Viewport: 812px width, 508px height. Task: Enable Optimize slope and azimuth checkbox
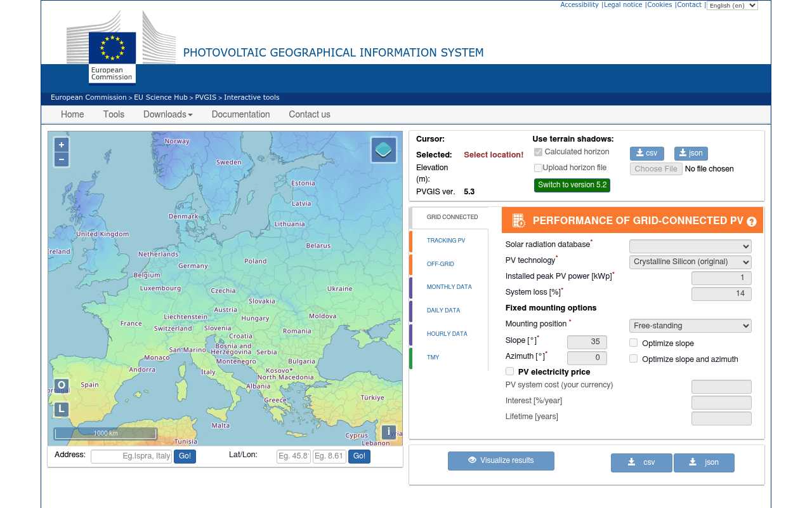[633, 359]
